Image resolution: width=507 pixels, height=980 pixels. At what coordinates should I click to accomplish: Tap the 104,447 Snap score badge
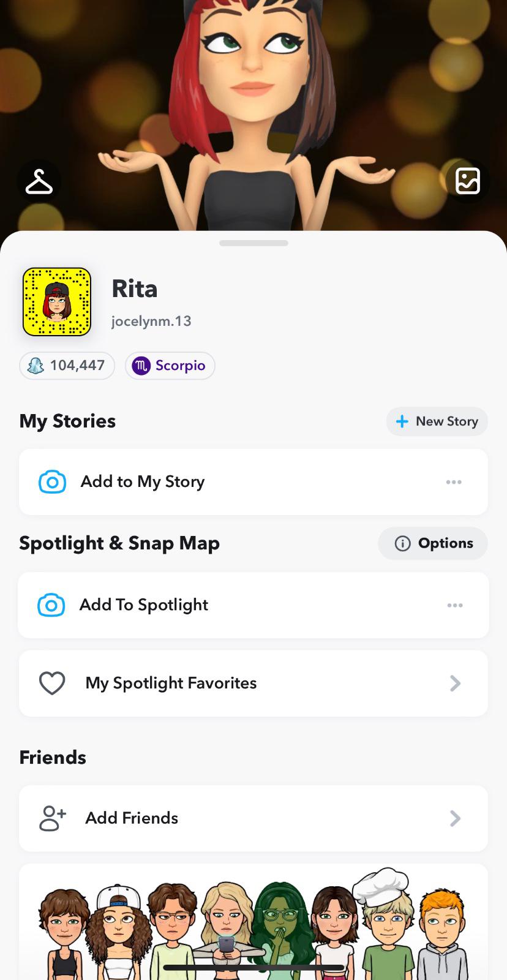click(x=67, y=366)
